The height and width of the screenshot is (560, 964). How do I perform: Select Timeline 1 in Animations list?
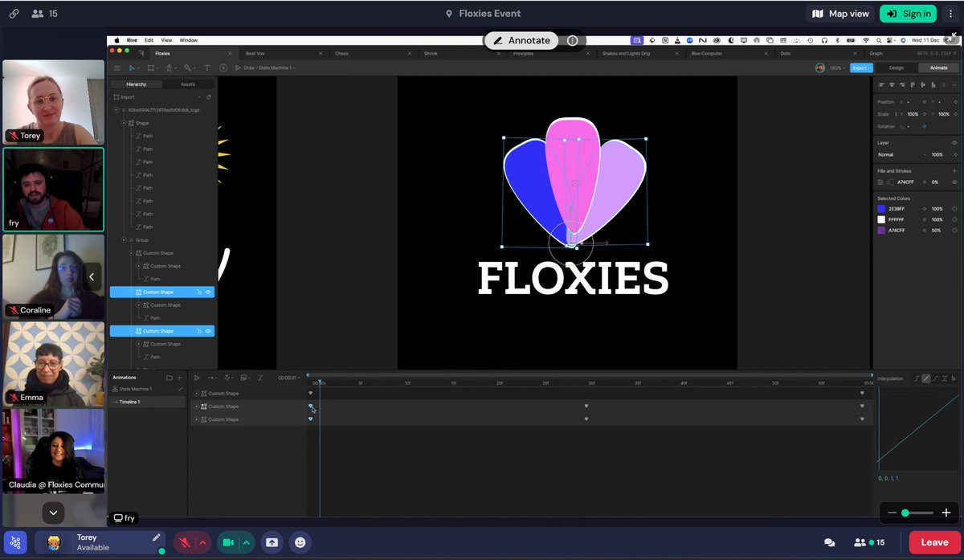click(x=148, y=402)
